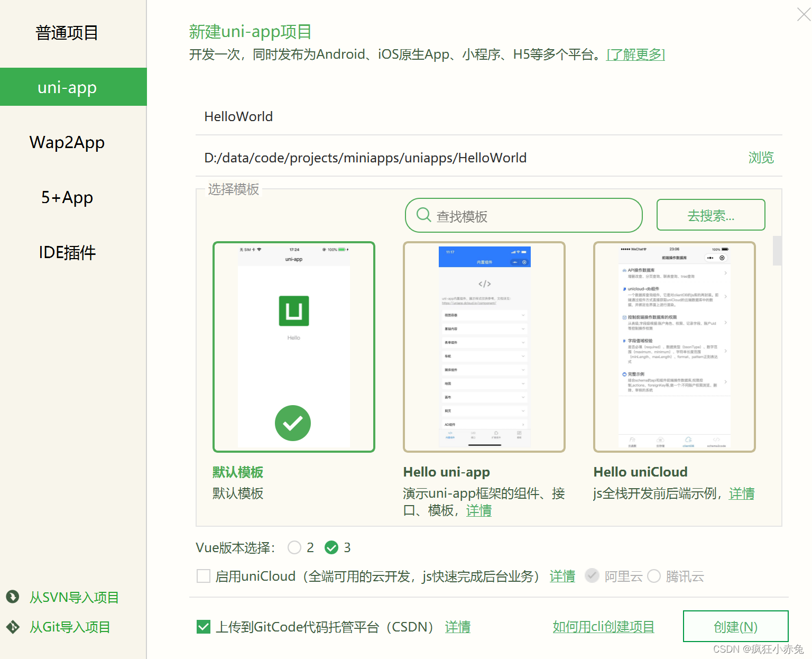Open the 普通项目 tab
Image resolution: width=812 pixels, height=659 pixels.
coord(67,33)
